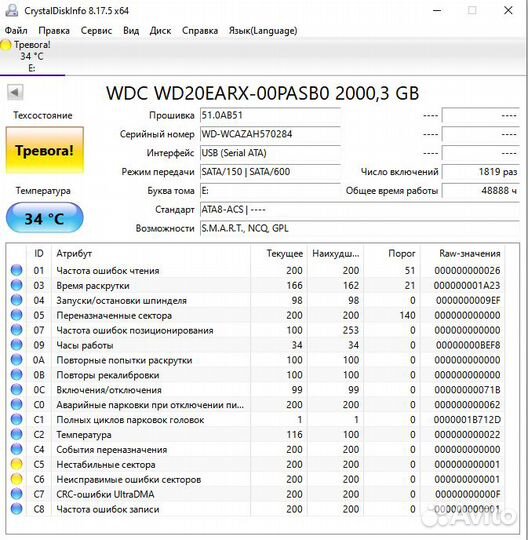Click the power-on hours value 48888 ч
Viewport: 528px width, 540px height.
click(x=480, y=190)
